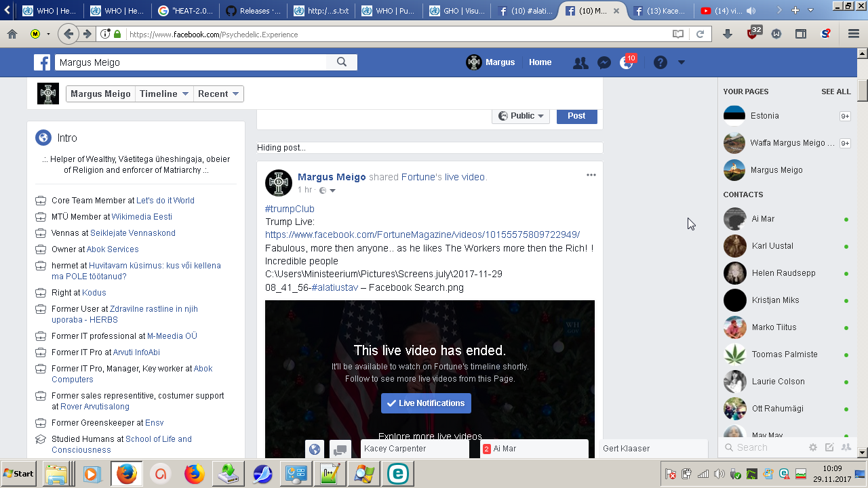
Task: Go to Facebook Home link
Action: [x=540, y=62]
